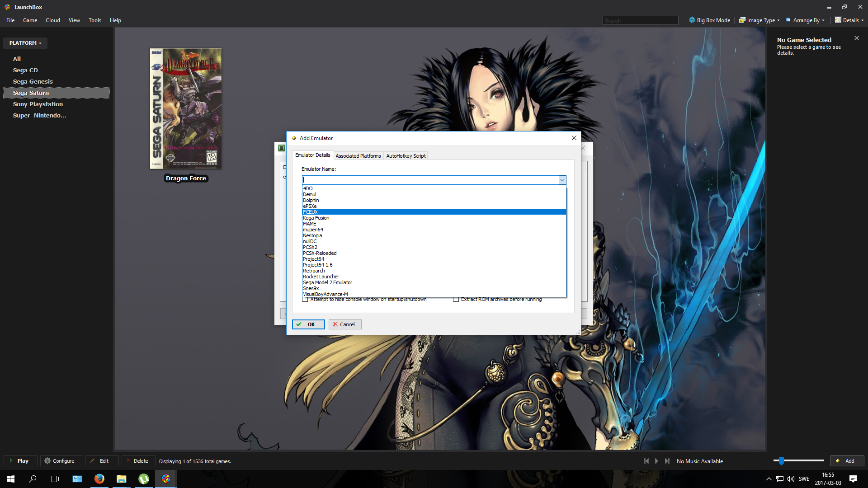Open the Tools menu
Viewport: 868px width, 488px height.
click(x=95, y=20)
